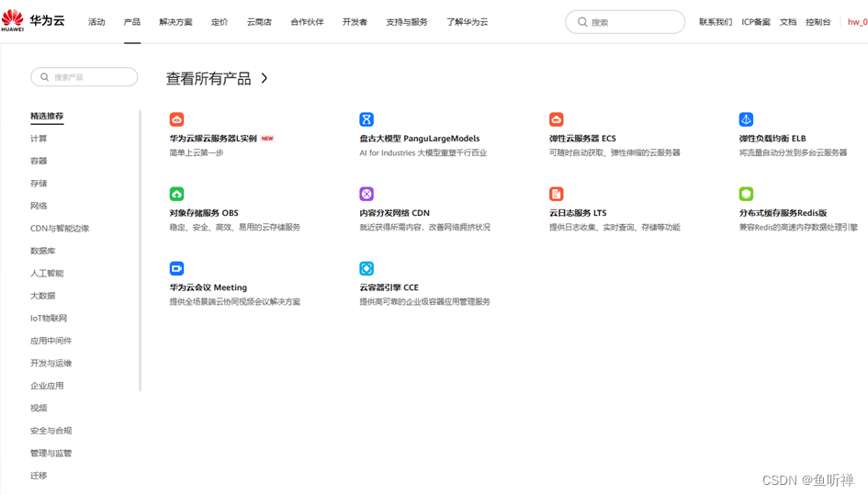The width and height of the screenshot is (868, 495).
Task: Open the 弹性负载均衡 ELB icon
Action: pos(746,119)
